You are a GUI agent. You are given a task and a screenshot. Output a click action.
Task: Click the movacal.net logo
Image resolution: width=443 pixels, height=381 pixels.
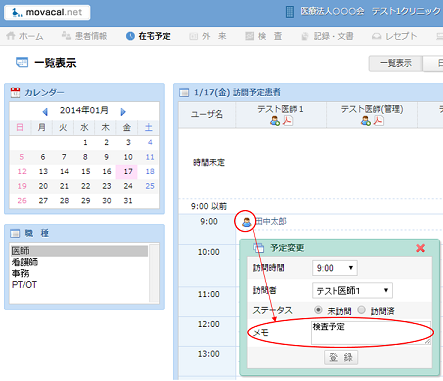point(47,13)
